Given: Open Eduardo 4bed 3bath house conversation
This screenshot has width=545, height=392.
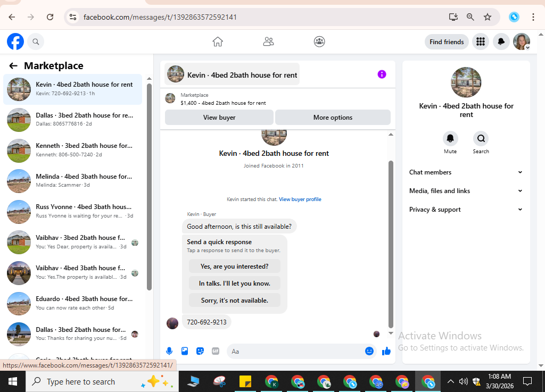Looking at the screenshot, I should 72,303.
